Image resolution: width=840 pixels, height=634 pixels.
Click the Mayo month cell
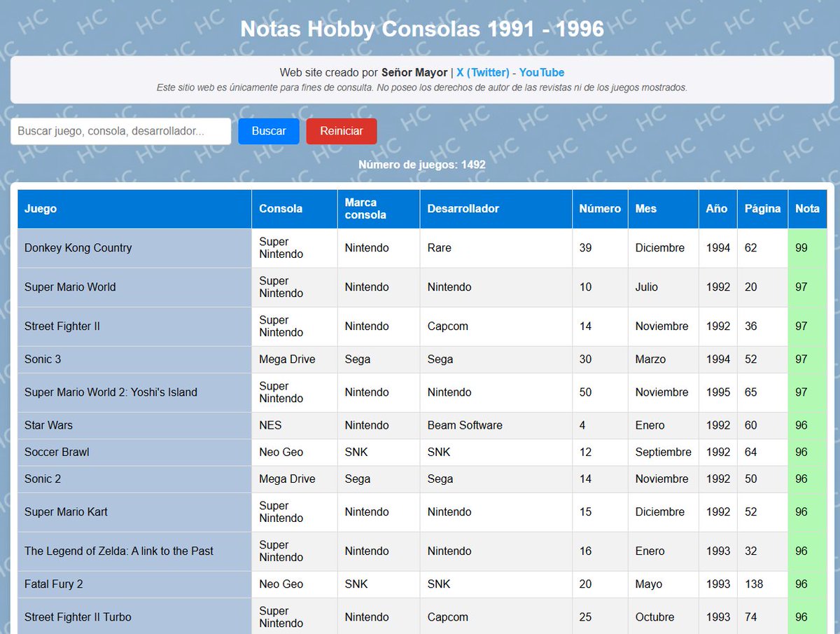click(664, 584)
